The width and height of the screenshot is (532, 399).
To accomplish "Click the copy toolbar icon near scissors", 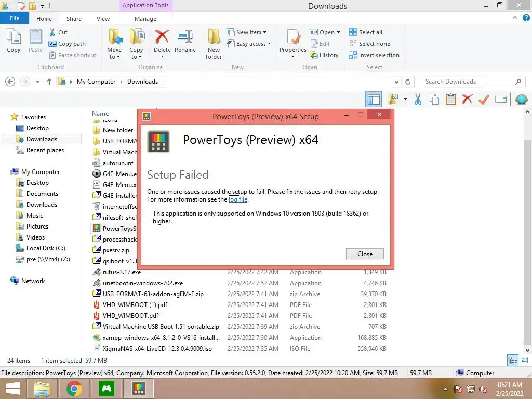I will 434,99.
